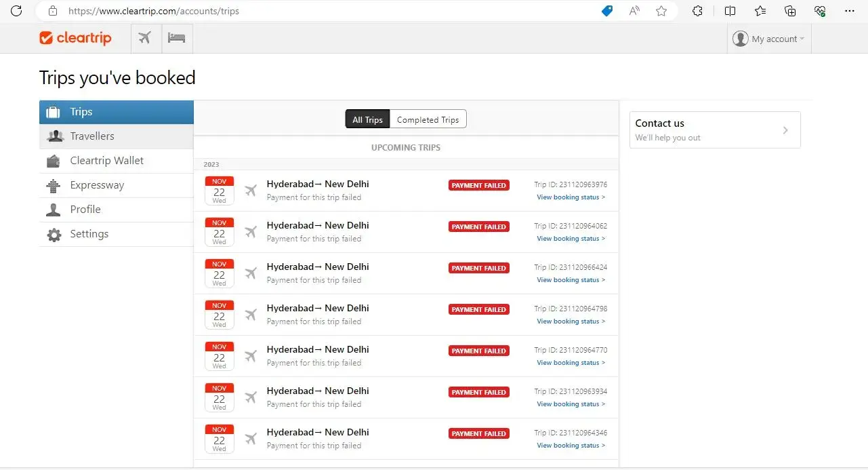Open browser split screen icon
The height and width of the screenshot is (470, 868).
[x=730, y=11]
